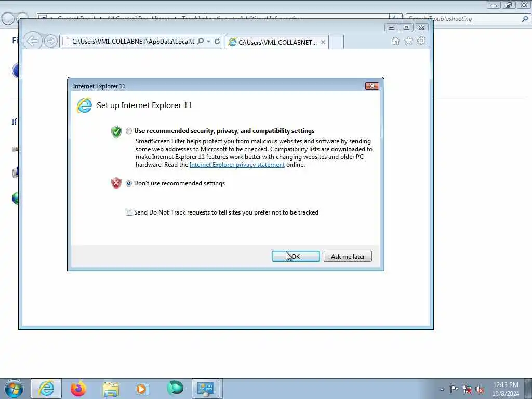Screen dimensions: 532x399
Task: Enable Send Do Not Track requests checkbox
Action: 129,212
